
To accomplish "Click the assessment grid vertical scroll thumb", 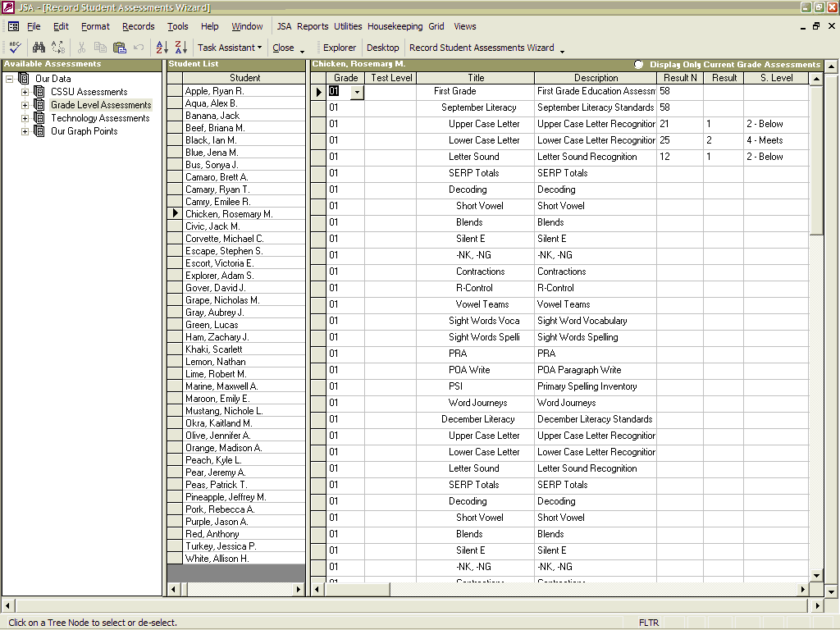I will pyautogui.click(x=816, y=160).
